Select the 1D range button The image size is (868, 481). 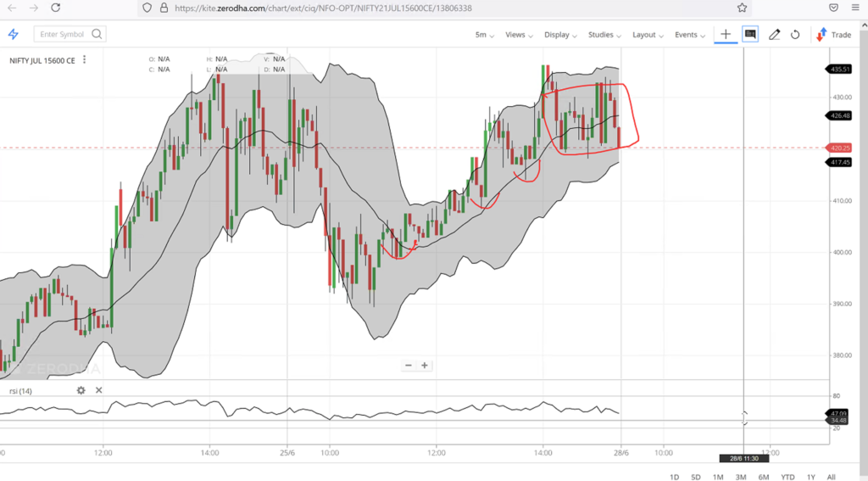[674, 477]
